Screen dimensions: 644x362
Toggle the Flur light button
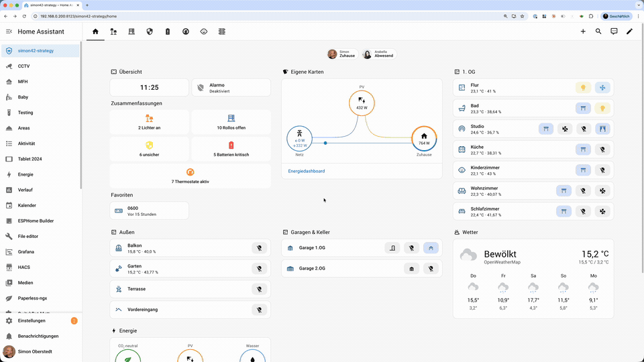coord(583,87)
